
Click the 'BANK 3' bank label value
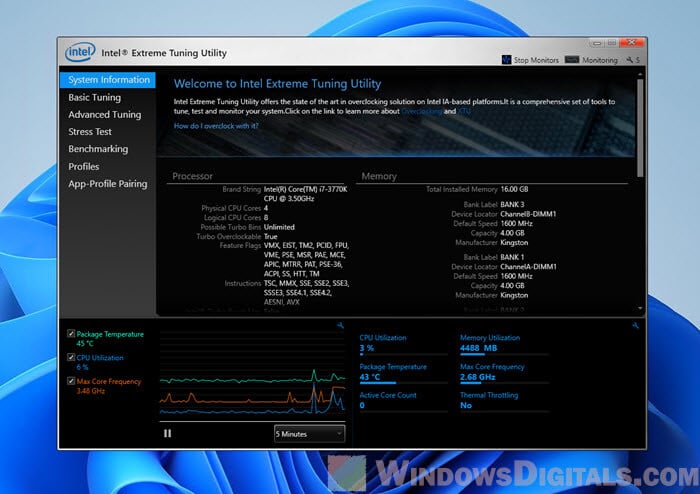pyautogui.click(x=512, y=204)
